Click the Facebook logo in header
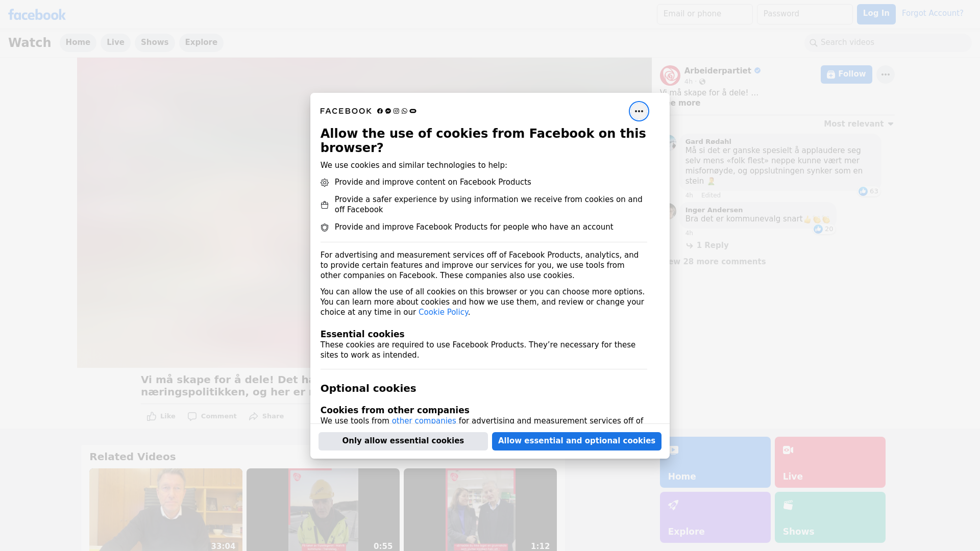 click(x=37, y=15)
